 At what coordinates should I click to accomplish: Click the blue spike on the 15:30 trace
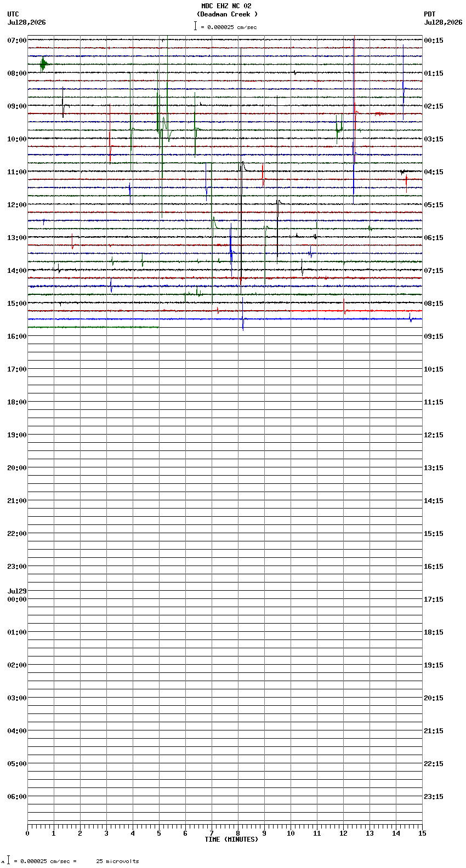click(242, 315)
